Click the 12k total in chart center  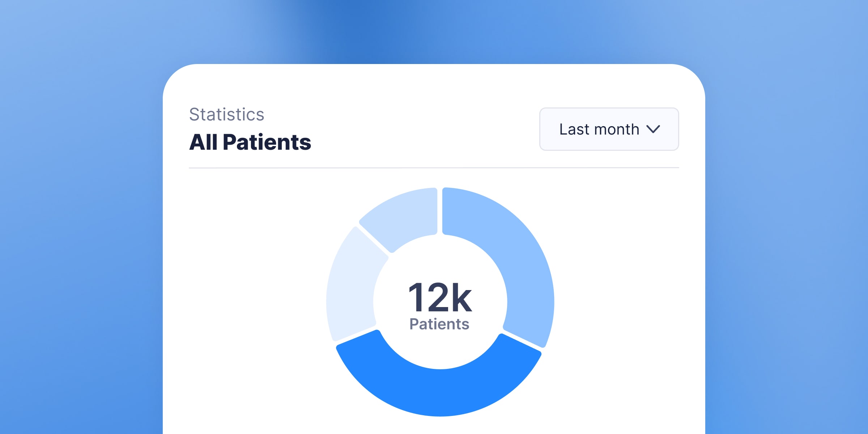(x=440, y=297)
